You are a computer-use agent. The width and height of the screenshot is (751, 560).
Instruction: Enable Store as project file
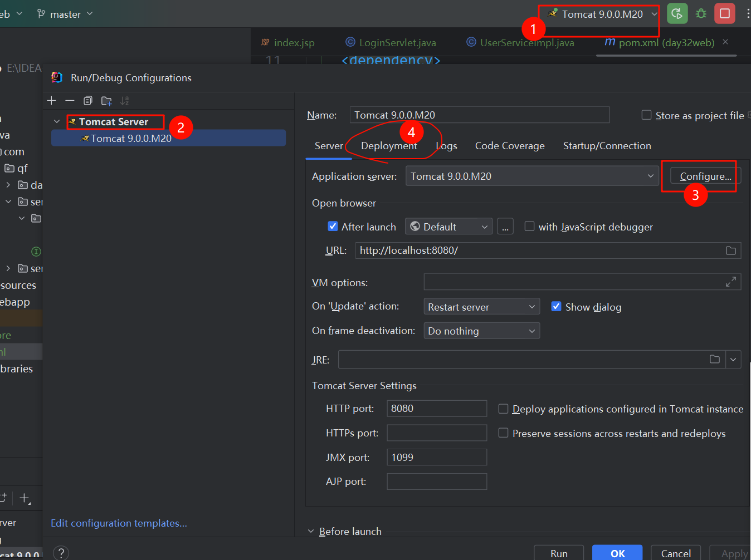pos(647,115)
